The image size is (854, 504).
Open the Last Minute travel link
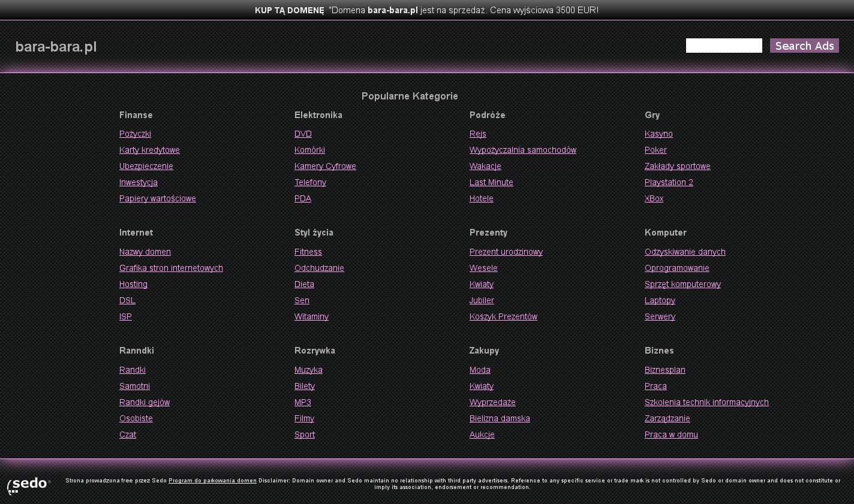point(491,182)
